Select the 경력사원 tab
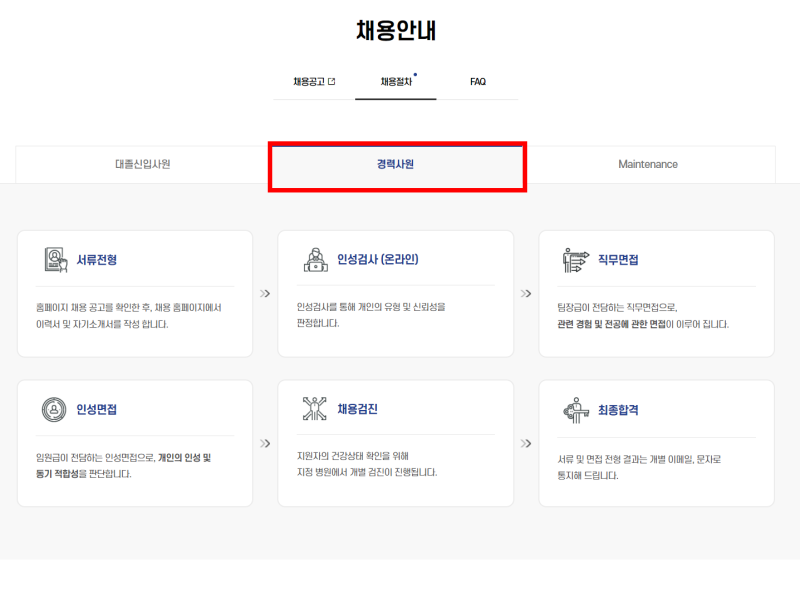The width and height of the screenshot is (800, 593). pyautogui.click(x=396, y=164)
